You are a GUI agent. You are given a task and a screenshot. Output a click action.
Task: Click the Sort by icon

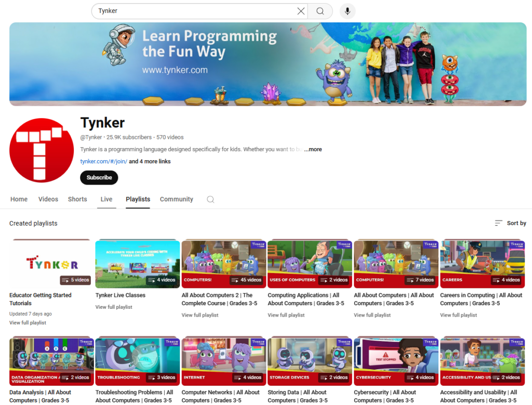click(x=498, y=223)
